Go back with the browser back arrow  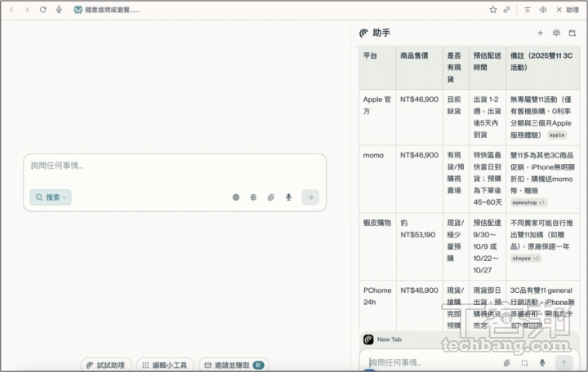point(11,10)
